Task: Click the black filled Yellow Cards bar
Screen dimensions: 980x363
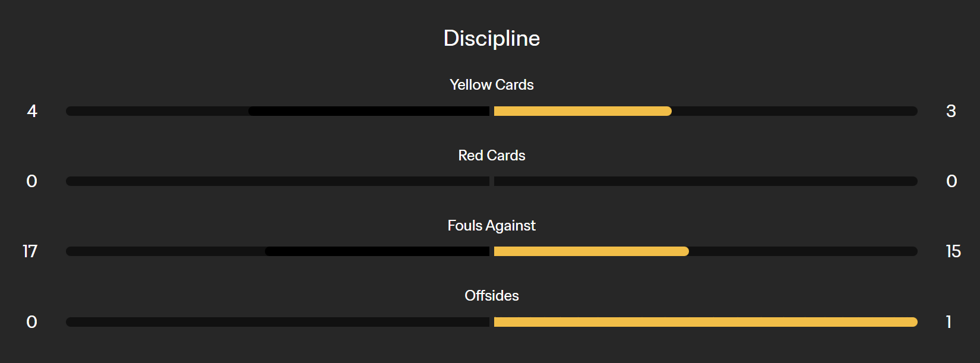Action: (368, 111)
